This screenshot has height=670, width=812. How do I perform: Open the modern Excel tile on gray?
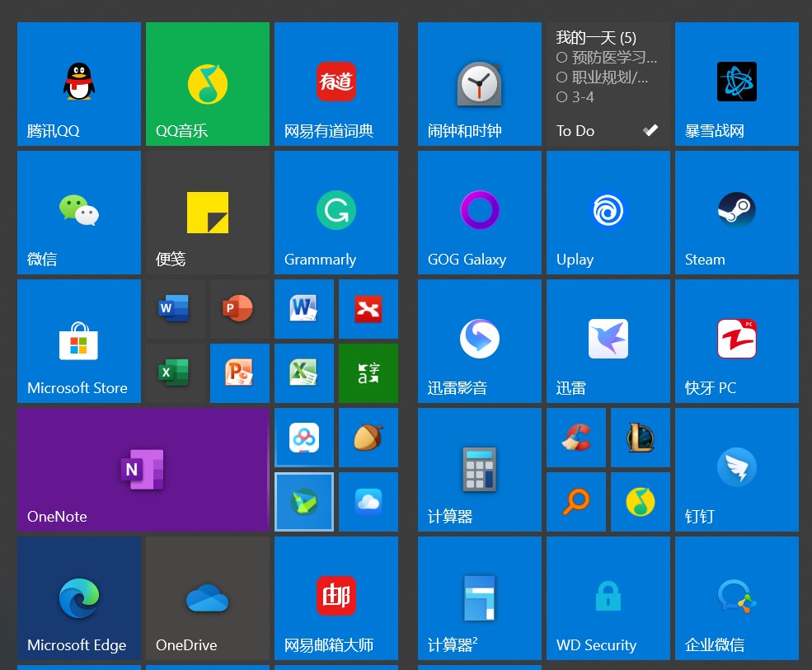176,373
